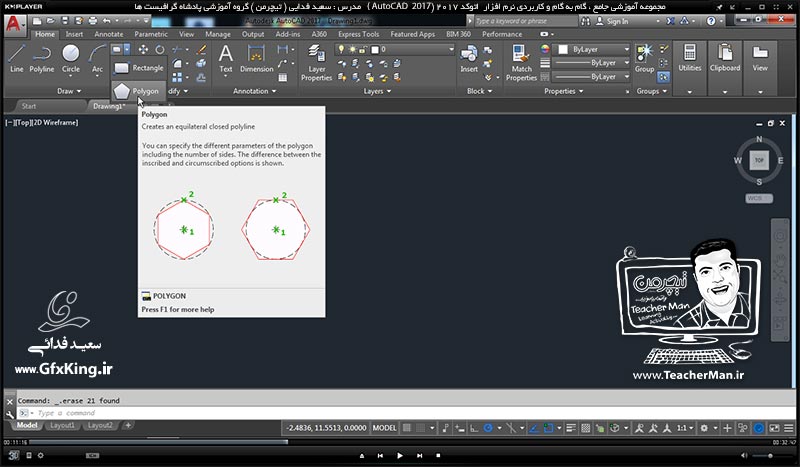Add new layout with plus button
This screenshot has width=800, height=467.
click(x=128, y=425)
